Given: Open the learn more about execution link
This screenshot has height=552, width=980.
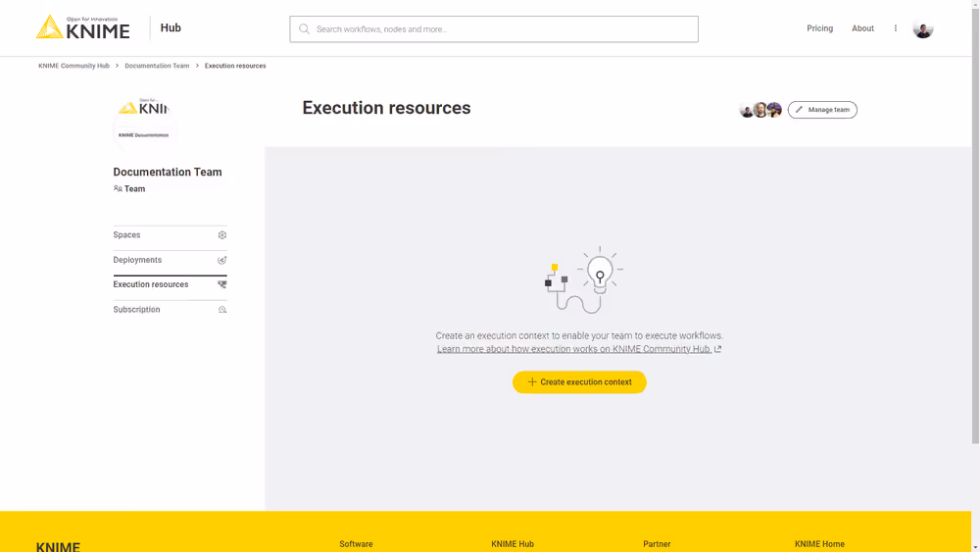Looking at the screenshot, I should tap(573, 349).
